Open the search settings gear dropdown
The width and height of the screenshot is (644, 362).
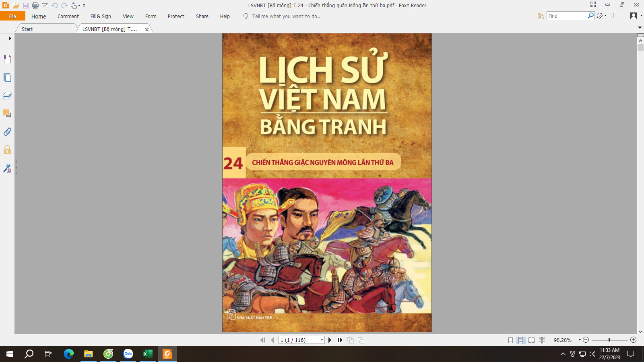(x=602, y=16)
